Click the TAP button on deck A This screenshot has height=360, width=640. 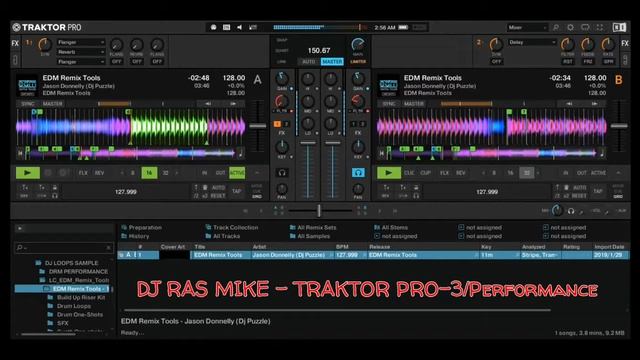tap(236, 191)
